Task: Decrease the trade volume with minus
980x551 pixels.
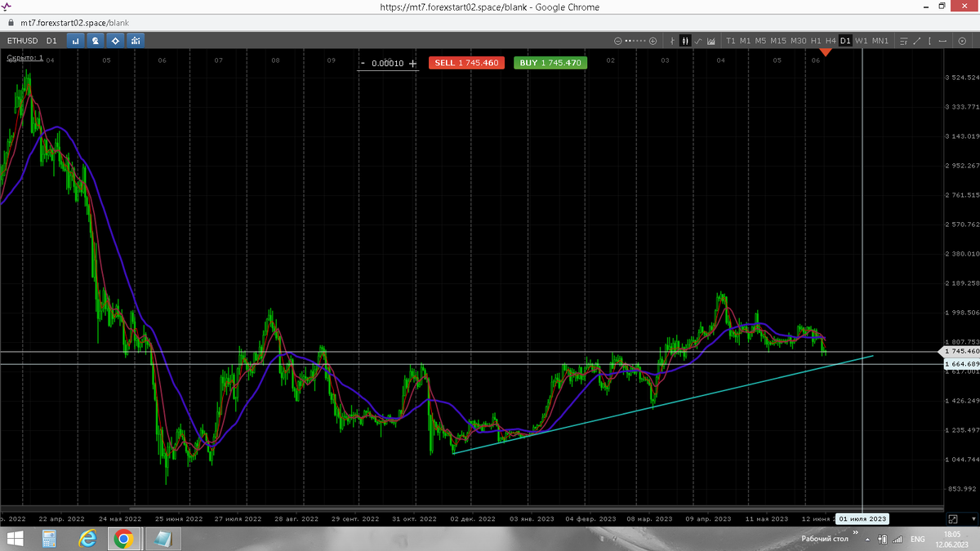Action: [x=363, y=63]
